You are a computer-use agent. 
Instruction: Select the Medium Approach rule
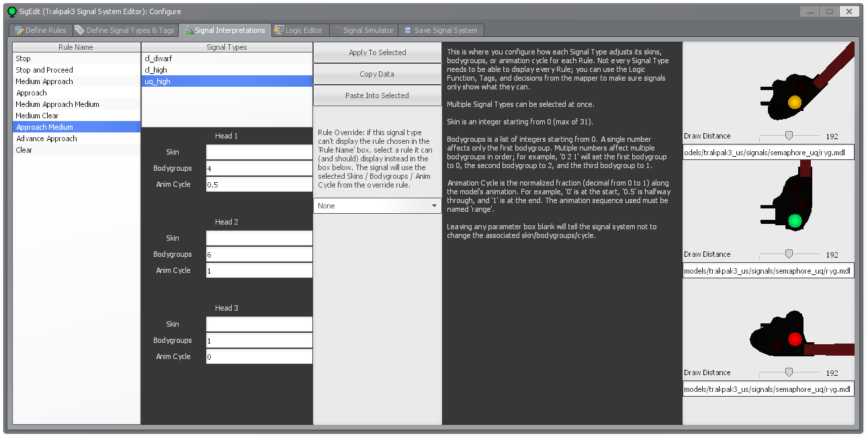pyautogui.click(x=77, y=81)
